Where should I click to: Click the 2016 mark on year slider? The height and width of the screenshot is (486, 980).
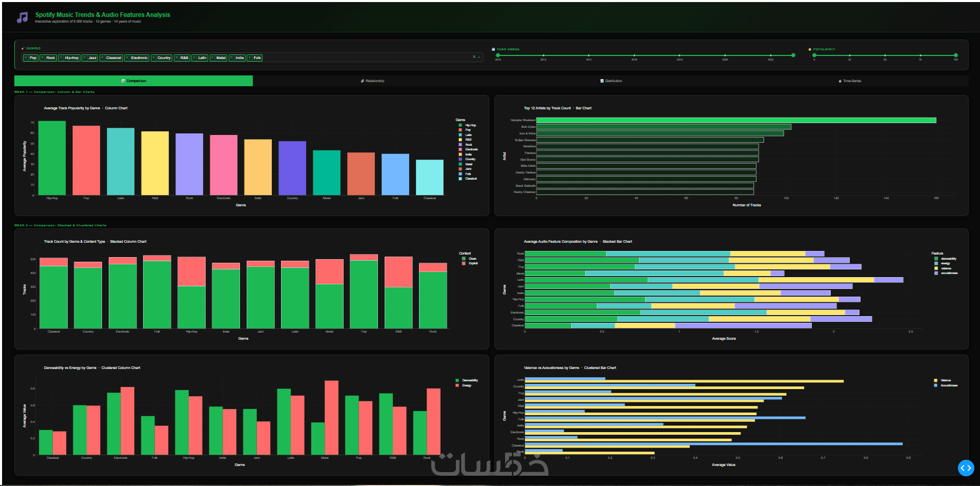click(x=634, y=55)
